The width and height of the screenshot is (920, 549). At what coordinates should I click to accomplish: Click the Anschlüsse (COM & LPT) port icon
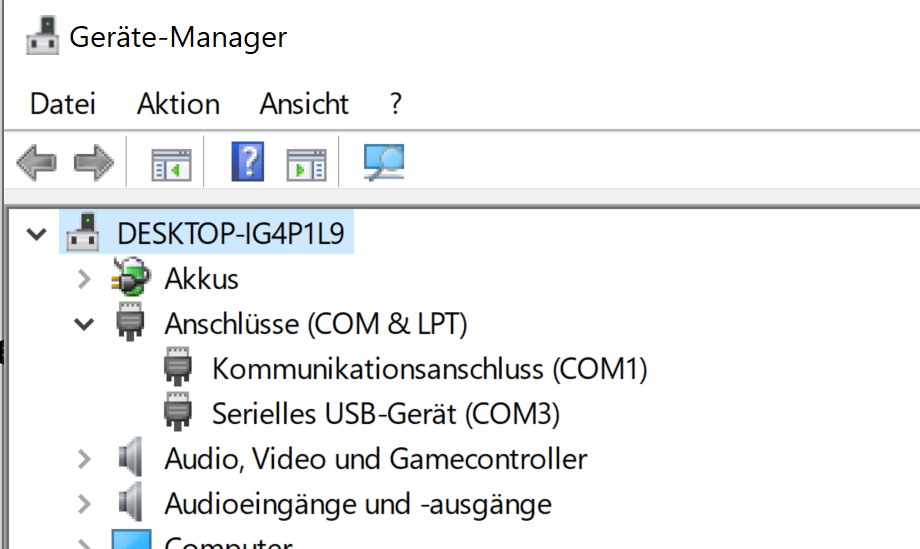130,321
